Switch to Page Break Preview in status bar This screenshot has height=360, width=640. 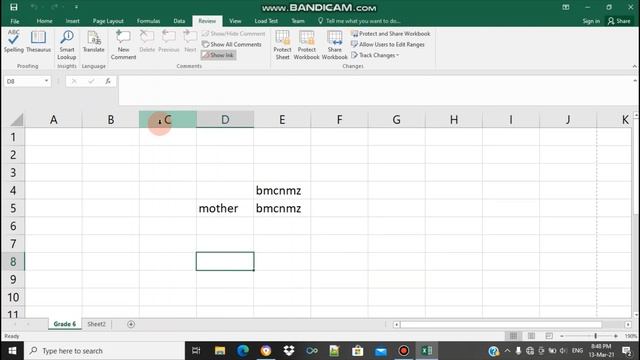coord(549,336)
